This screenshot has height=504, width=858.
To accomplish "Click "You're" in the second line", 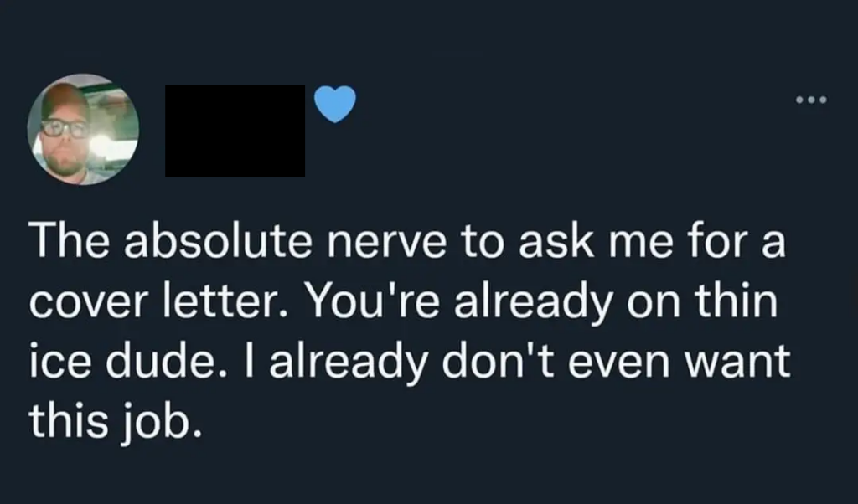I will (x=374, y=301).
